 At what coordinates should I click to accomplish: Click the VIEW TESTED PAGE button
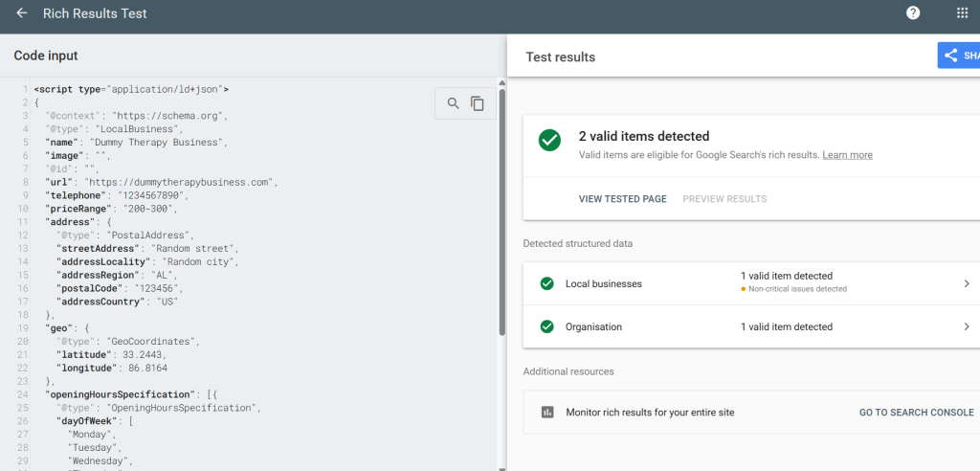pos(622,199)
